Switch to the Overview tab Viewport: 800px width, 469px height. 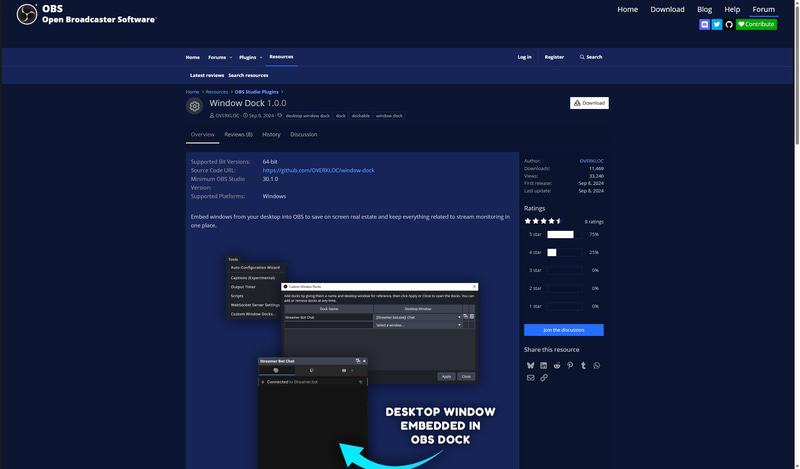click(203, 135)
